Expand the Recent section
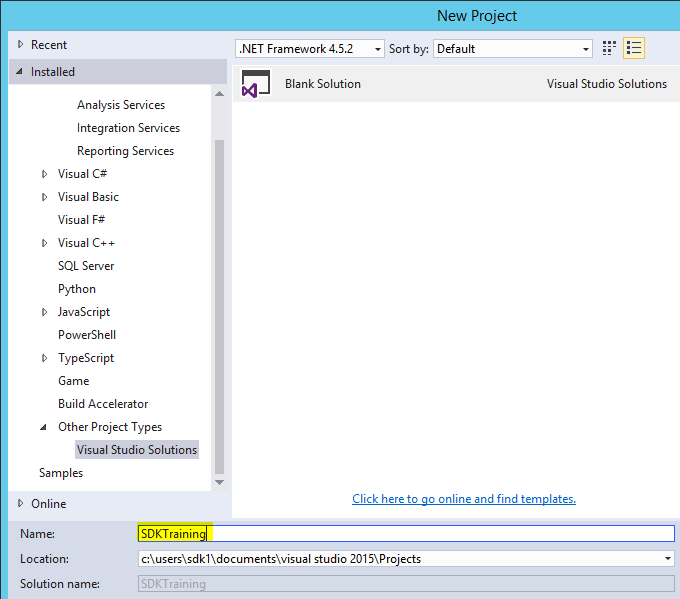The height and width of the screenshot is (599, 680). tap(21, 45)
